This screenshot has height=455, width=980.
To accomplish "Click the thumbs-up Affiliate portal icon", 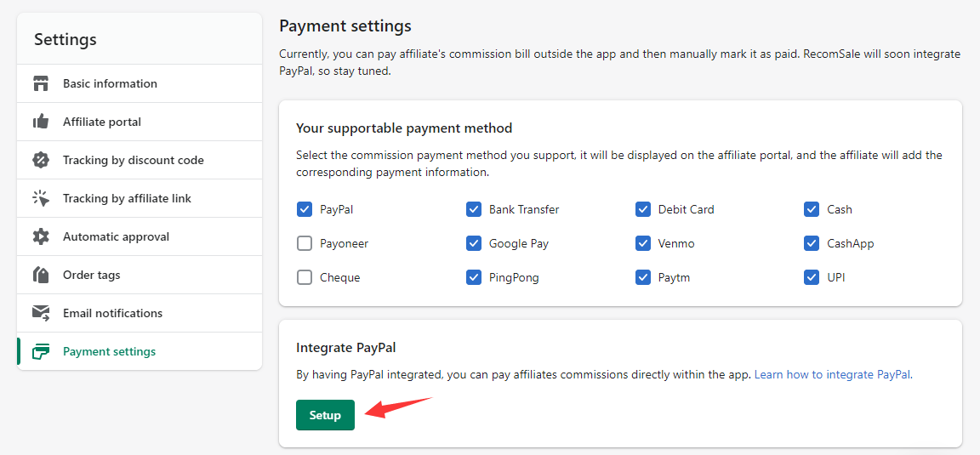I will (41, 122).
